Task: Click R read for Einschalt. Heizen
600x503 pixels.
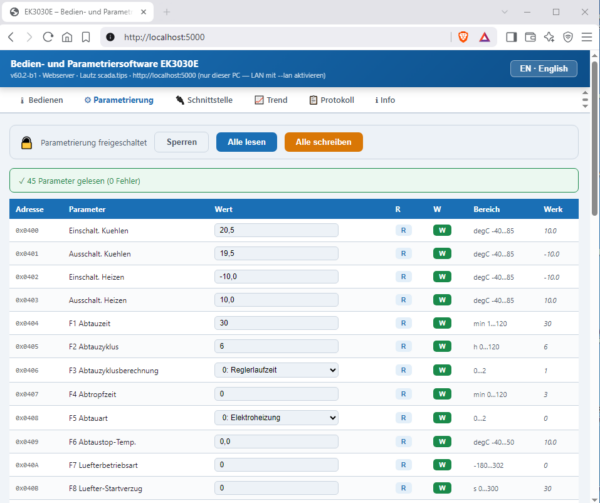Action: 403,277
